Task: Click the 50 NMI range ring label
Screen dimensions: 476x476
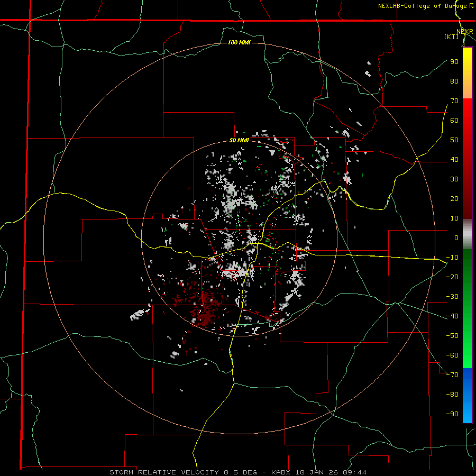Action: point(239,140)
